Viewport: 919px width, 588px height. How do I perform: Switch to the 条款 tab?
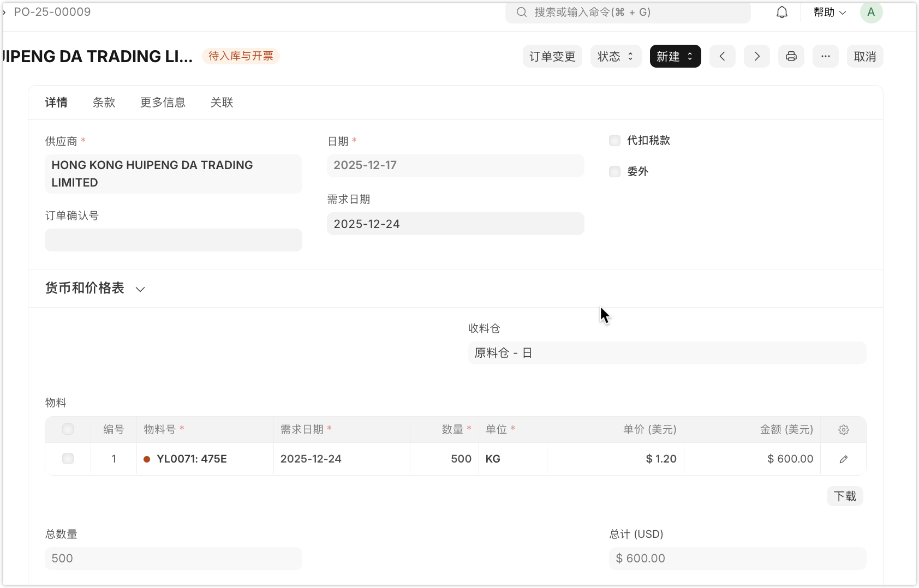point(104,103)
